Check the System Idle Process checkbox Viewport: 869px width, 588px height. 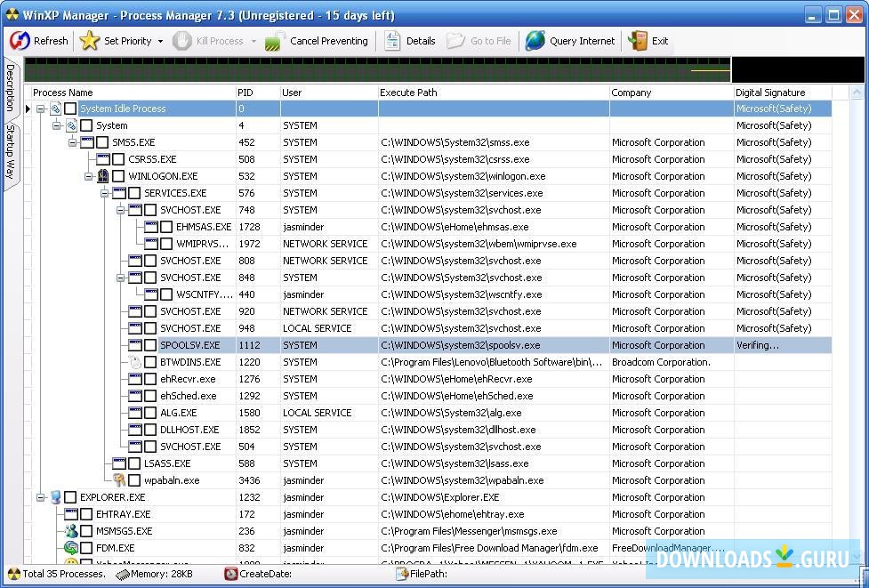click(70, 109)
